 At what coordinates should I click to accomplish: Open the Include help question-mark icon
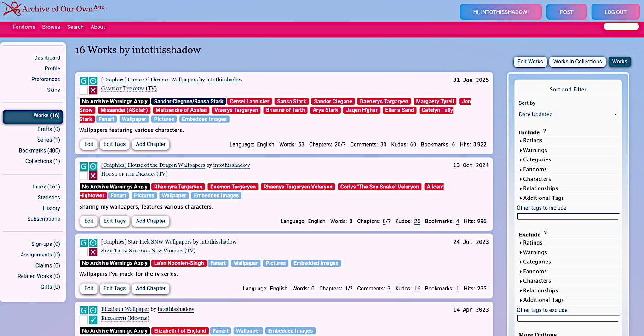coord(543,132)
